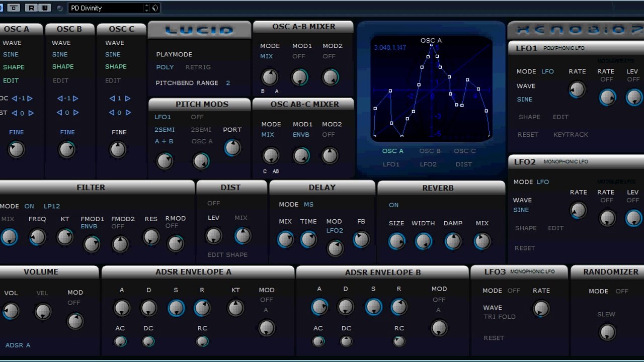The width and height of the screenshot is (644, 362).
Task: Open OSC A wave SINE selector
Action: coord(11,54)
